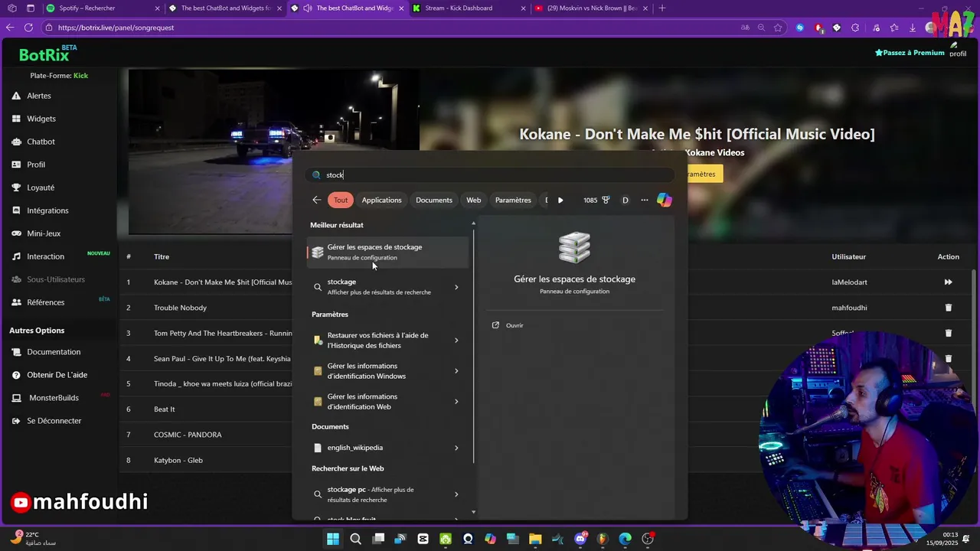Switch to Spotify – Rechercher browser tab

point(103,8)
